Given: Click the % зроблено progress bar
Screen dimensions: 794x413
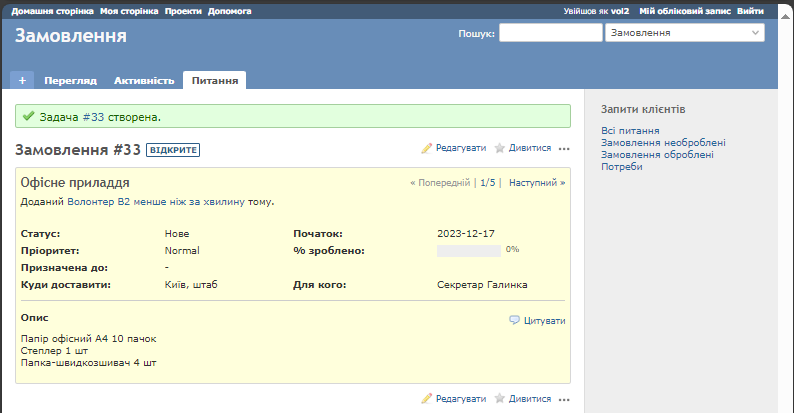Looking at the screenshot, I should pyautogui.click(x=468, y=250).
